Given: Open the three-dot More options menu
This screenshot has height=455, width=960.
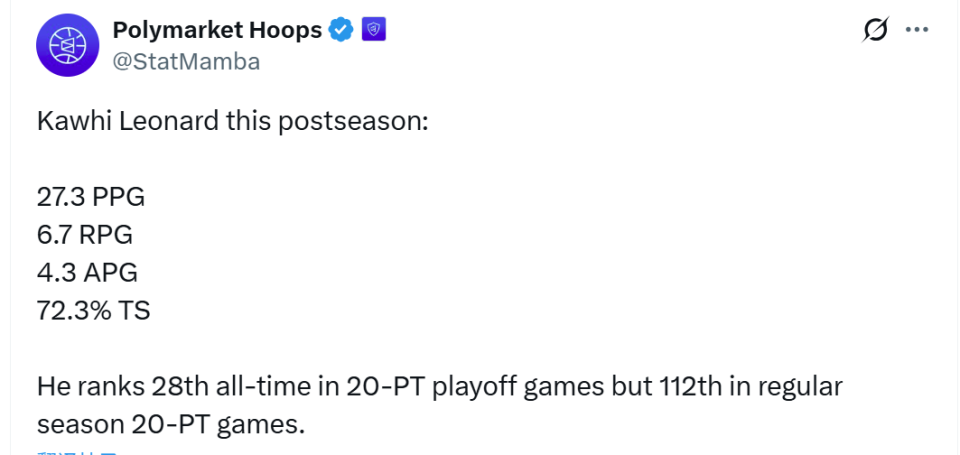Looking at the screenshot, I should (917, 30).
